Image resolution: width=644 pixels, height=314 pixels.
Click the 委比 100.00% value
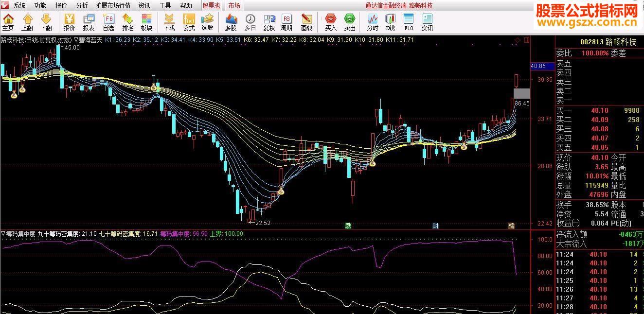[595, 53]
